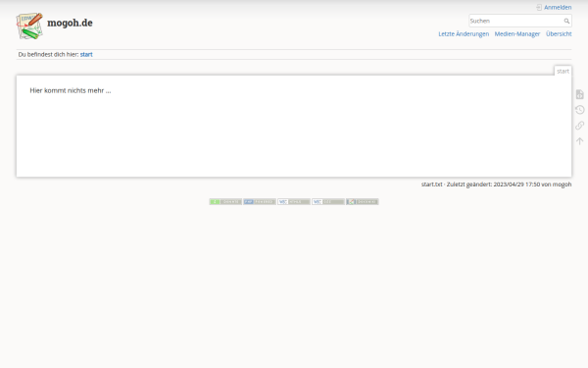Open the Driven by DokuWiki badge
This screenshot has height=368, width=588.
[x=363, y=201]
